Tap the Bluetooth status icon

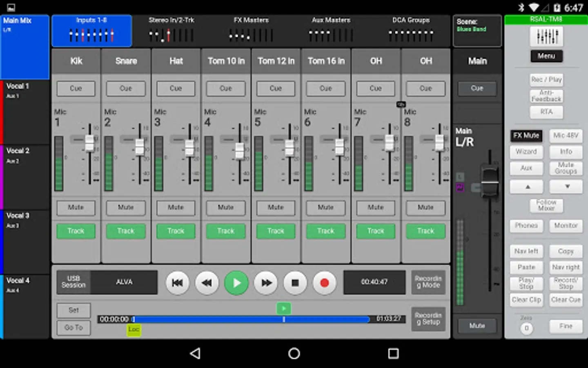pos(521,8)
